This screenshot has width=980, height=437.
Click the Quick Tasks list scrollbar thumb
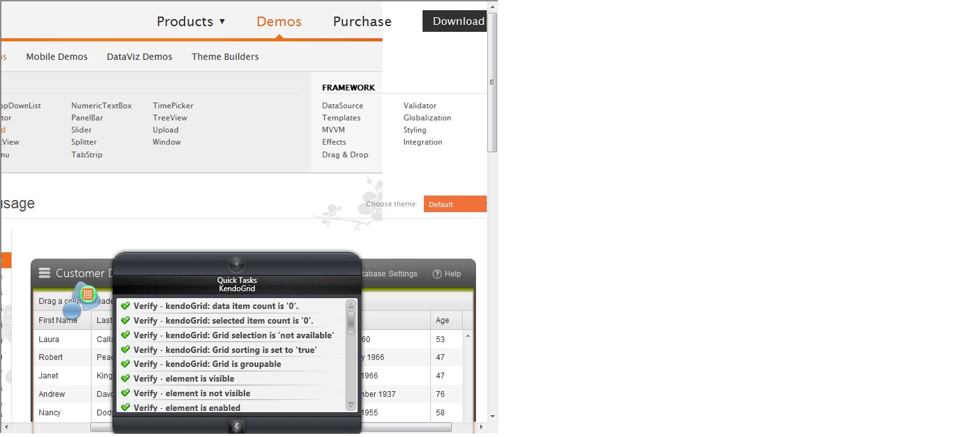pyautogui.click(x=351, y=322)
